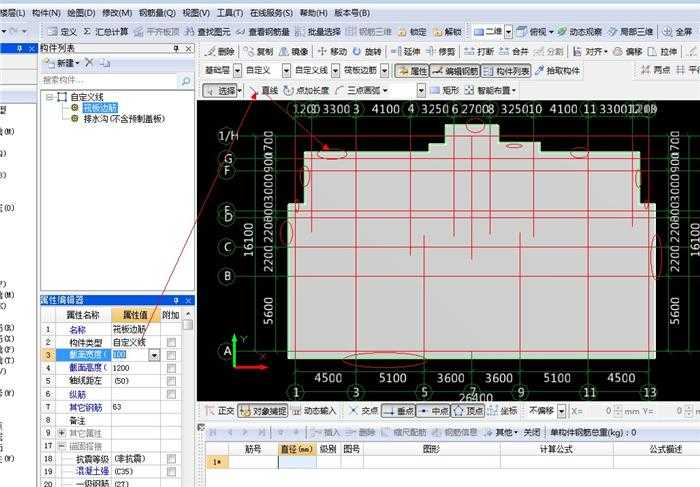Click 拾取构件 pick component tool
The width and height of the screenshot is (700, 487).
(x=558, y=71)
